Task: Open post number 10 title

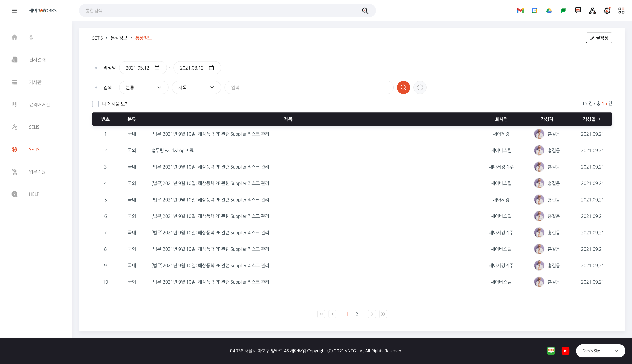Action: point(210,282)
